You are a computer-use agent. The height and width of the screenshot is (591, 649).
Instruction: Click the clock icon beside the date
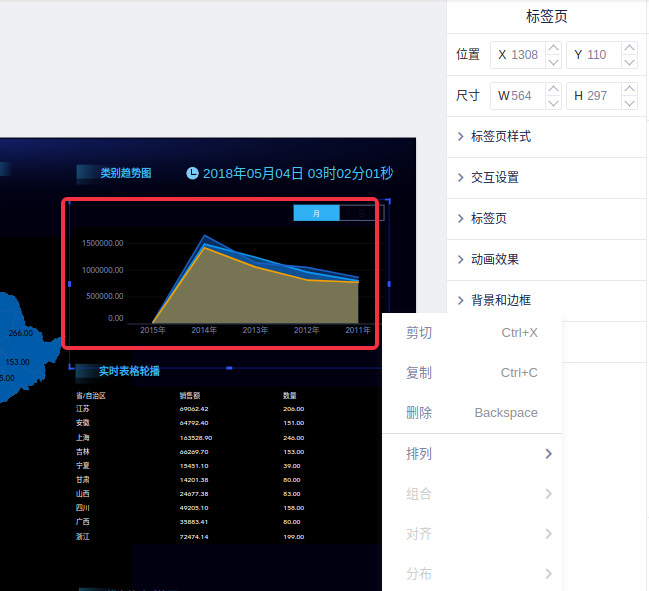tap(192, 173)
